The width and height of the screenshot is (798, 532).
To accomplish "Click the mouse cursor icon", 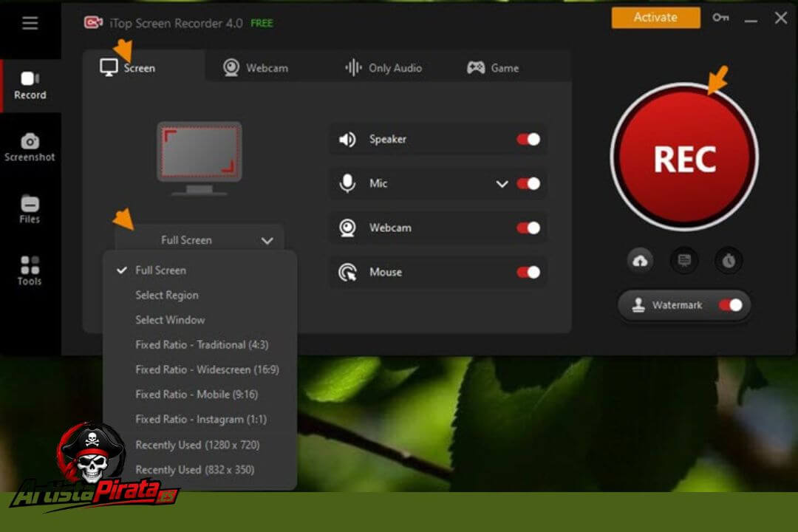I will (347, 272).
